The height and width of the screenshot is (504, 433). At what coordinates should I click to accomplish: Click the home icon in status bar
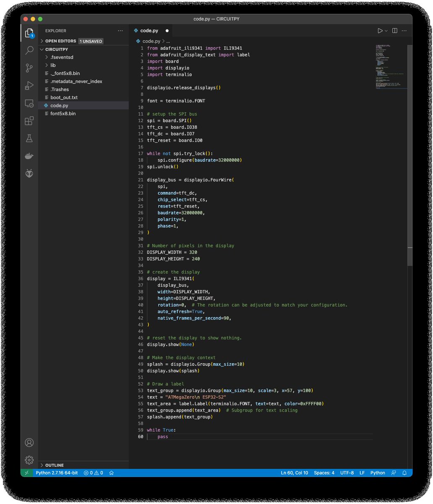[112, 472]
